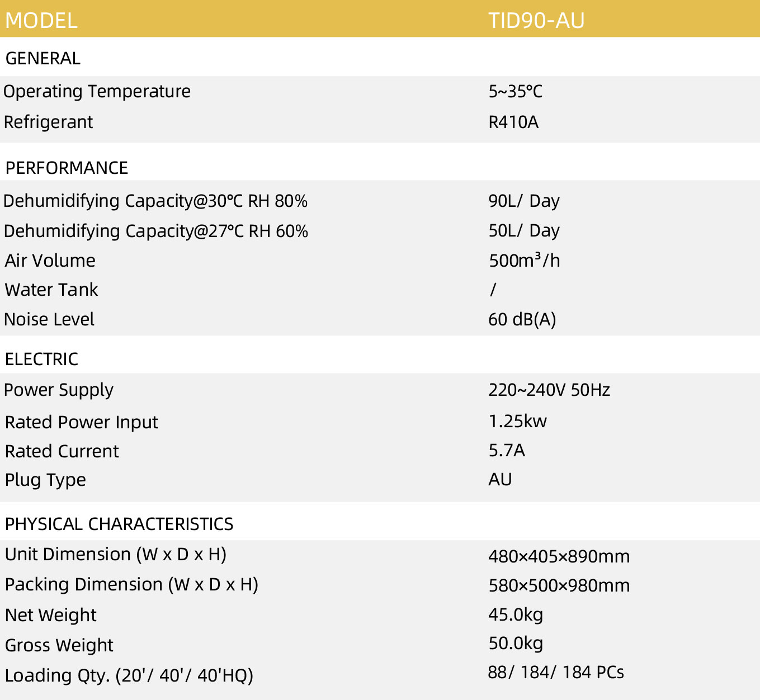Viewport: 760px width, 700px height.
Task: Select the 580×500×980mm packing value
Action: point(559,585)
